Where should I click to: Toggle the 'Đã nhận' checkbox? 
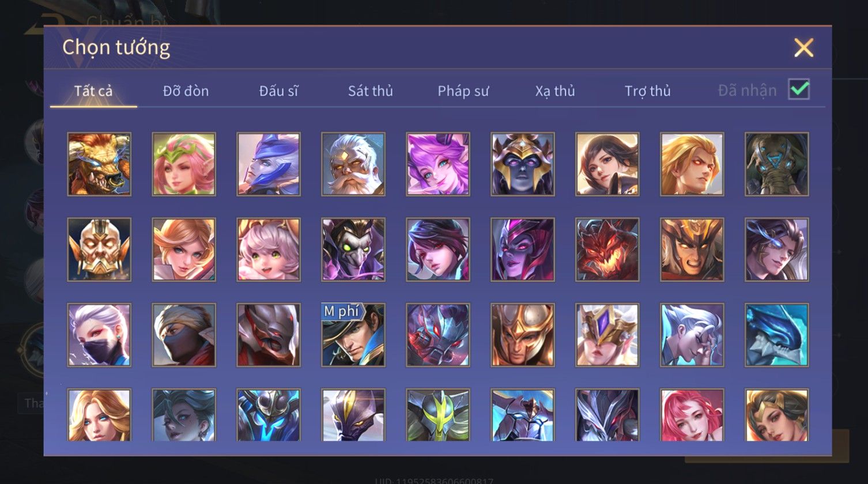pos(799,89)
